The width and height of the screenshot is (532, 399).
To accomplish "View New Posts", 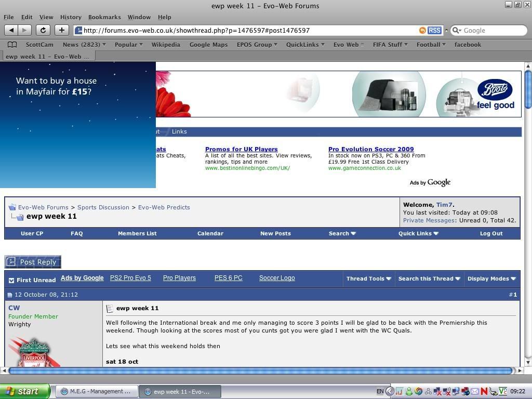I will (x=275, y=233).
